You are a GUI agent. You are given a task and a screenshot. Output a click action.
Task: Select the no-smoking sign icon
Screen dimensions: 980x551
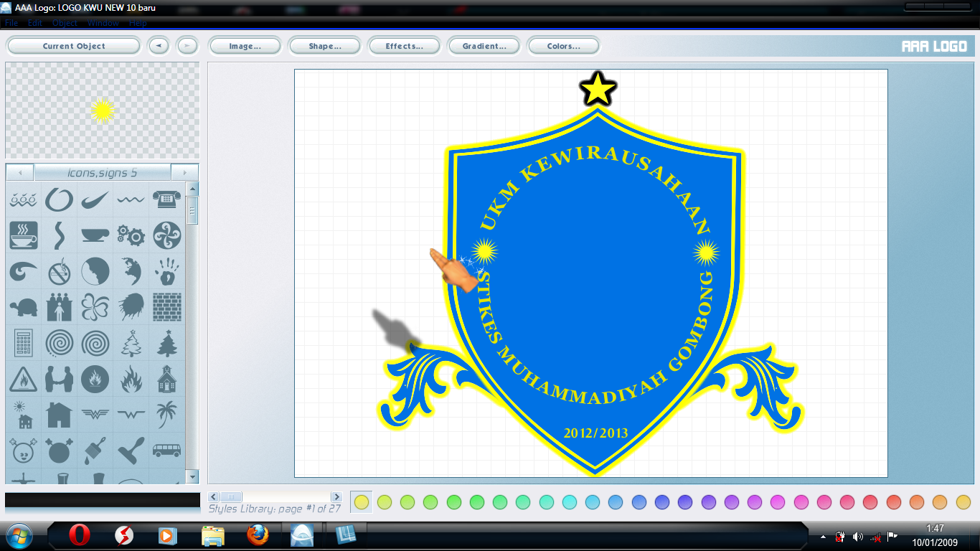pyautogui.click(x=60, y=271)
